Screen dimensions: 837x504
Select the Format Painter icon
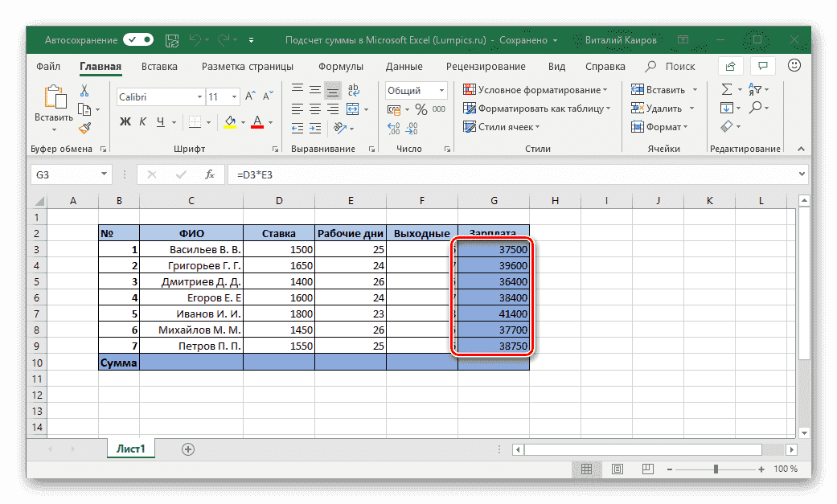(86, 127)
